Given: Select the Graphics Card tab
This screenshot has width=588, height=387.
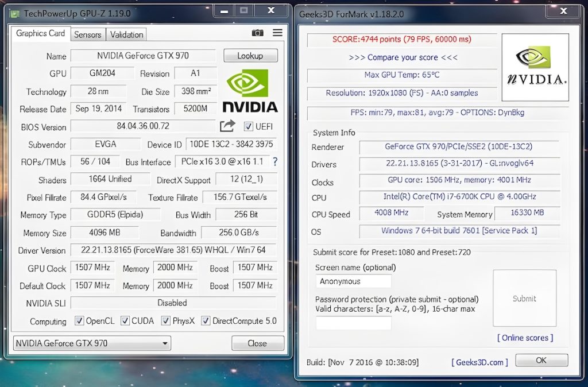Looking at the screenshot, I should 40,33.
